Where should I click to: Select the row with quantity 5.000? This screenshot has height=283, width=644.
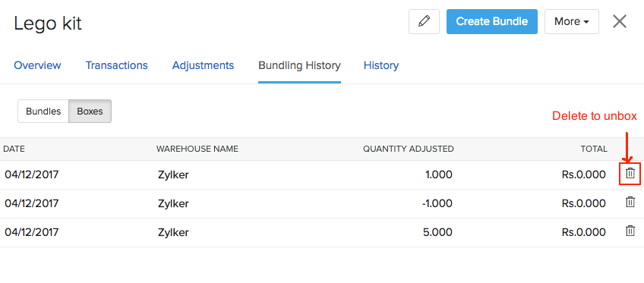pos(322,233)
